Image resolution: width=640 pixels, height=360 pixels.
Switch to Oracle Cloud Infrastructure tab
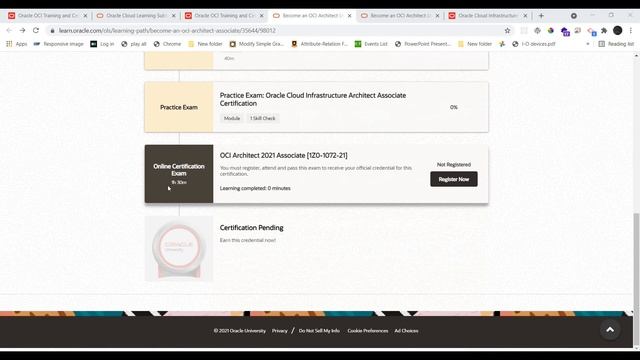[x=488, y=16]
